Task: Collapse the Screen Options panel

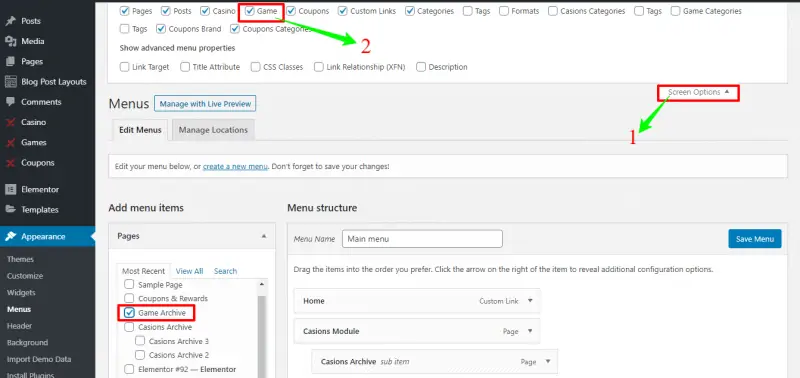Action: click(698, 92)
